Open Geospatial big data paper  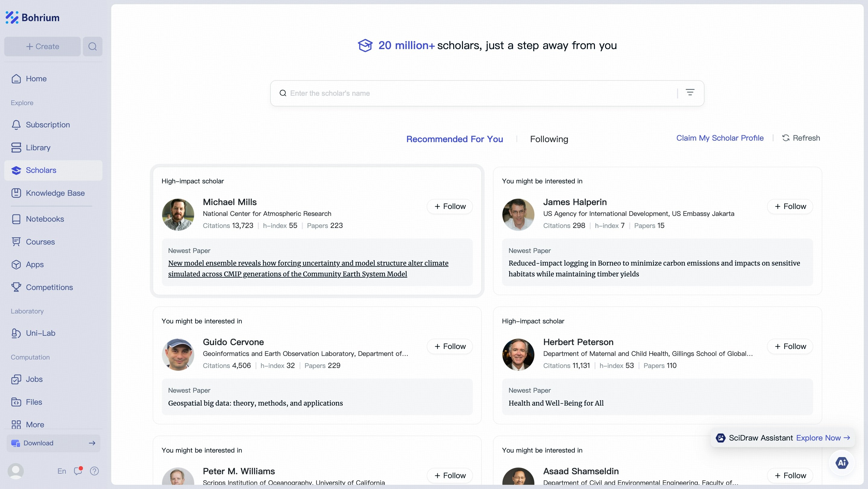click(255, 403)
